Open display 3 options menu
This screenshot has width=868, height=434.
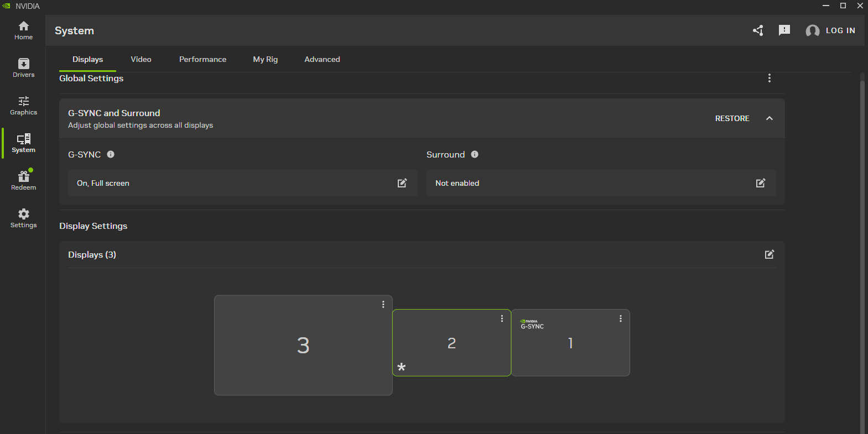coord(383,305)
